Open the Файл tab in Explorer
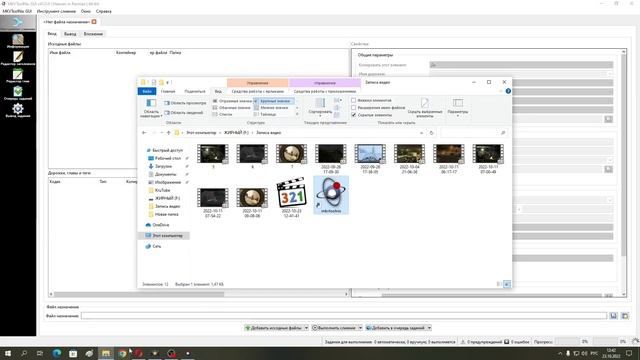Viewport: 640px width, 360px height. coord(147,91)
